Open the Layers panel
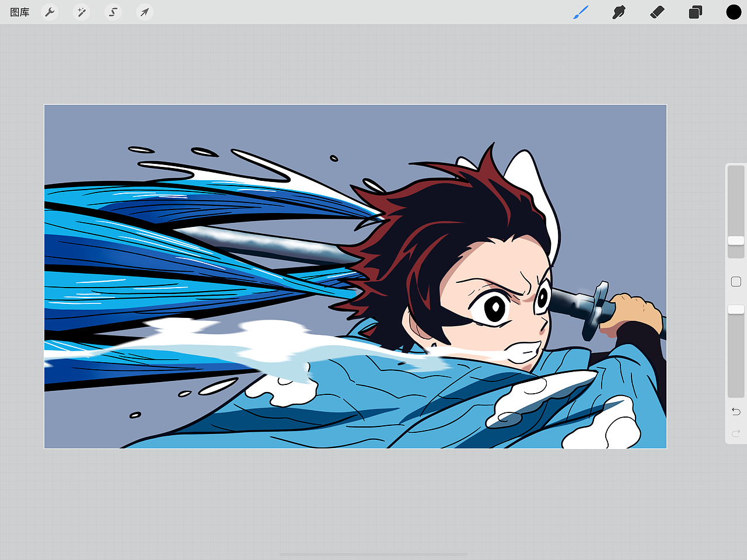Image resolution: width=747 pixels, height=560 pixels. [x=695, y=12]
